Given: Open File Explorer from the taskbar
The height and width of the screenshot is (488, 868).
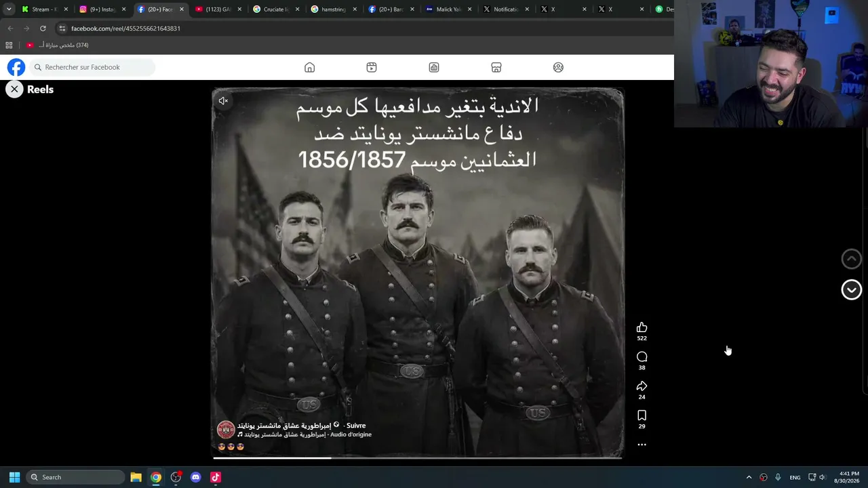Looking at the screenshot, I should click(136, 477).
